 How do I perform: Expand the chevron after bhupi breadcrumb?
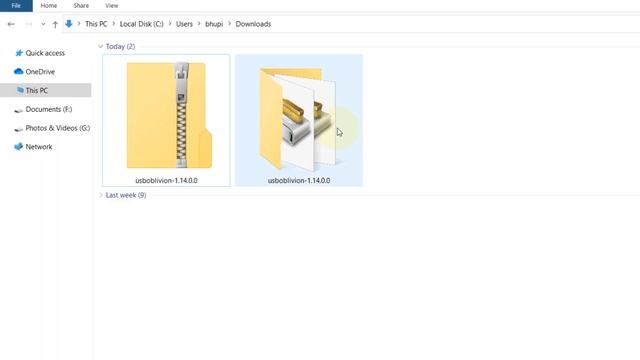(229, 24)
